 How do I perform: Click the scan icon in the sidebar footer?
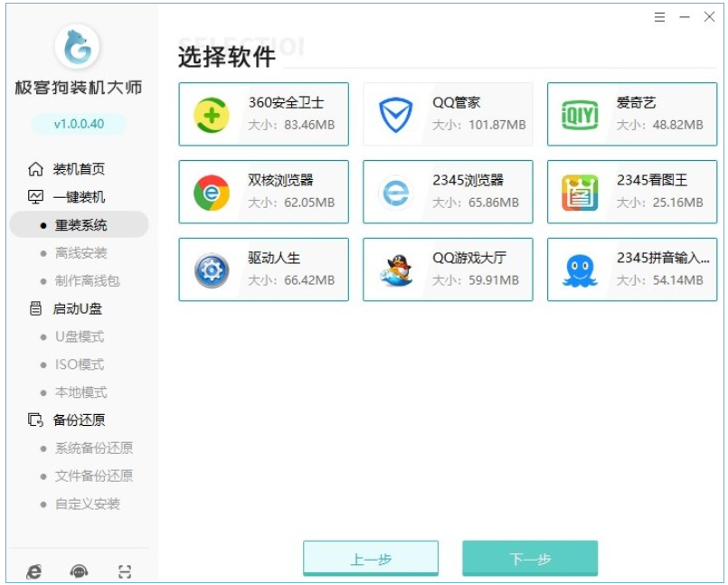[125, 571]
